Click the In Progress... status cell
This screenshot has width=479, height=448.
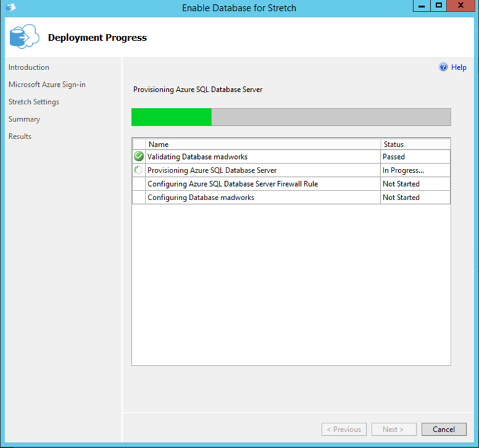415,170
